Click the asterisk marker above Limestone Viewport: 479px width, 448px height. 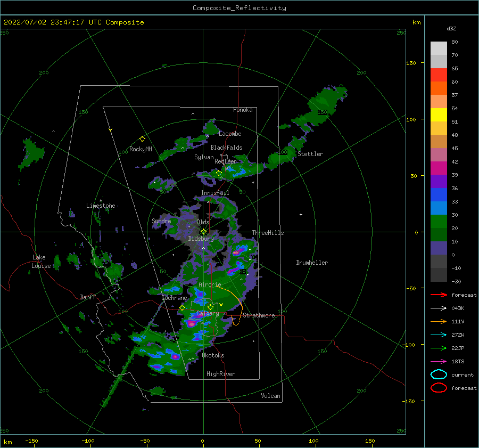coord(101,201)
